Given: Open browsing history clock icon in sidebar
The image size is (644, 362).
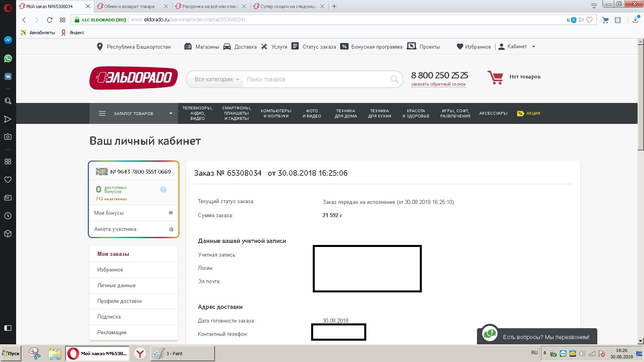Looking at the screenshot, I should [x=8, y=216].
